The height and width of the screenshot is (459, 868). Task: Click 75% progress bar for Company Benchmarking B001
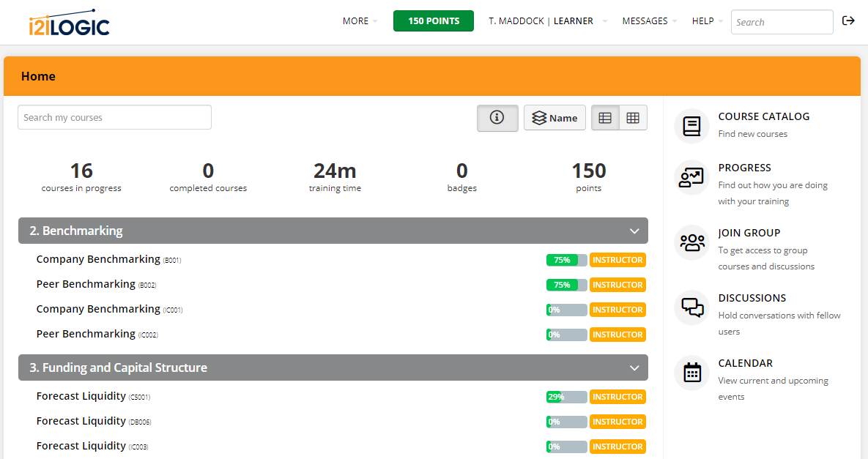566,260
